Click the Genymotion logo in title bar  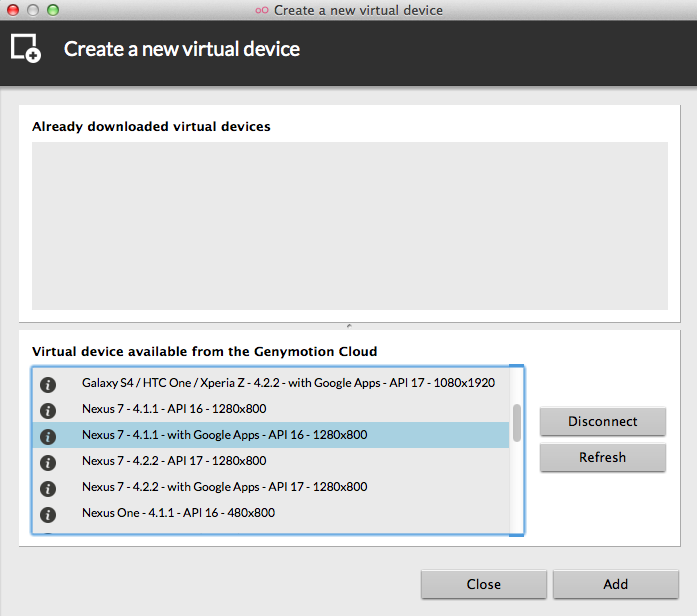click(262, 10)
